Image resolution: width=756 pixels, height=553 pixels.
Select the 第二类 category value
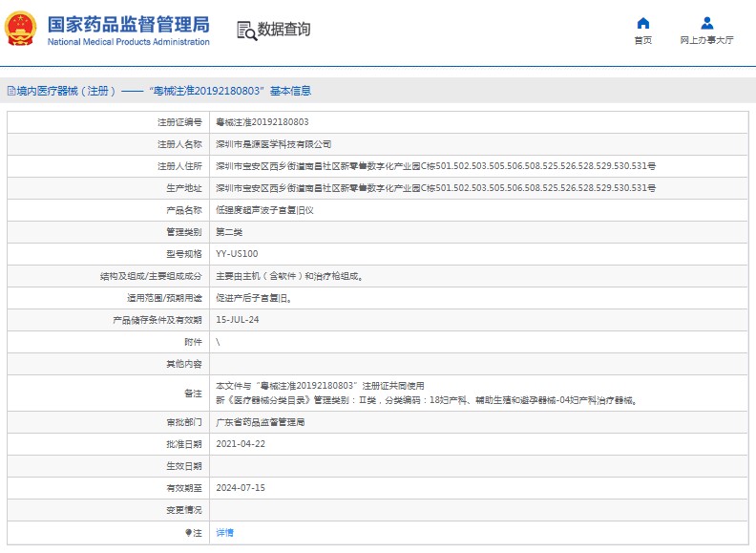point(229,232)
